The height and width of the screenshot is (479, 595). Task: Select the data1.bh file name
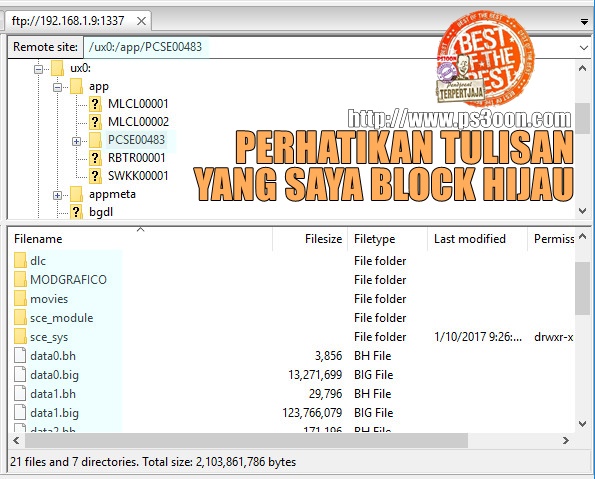click(x=53, y=394)
